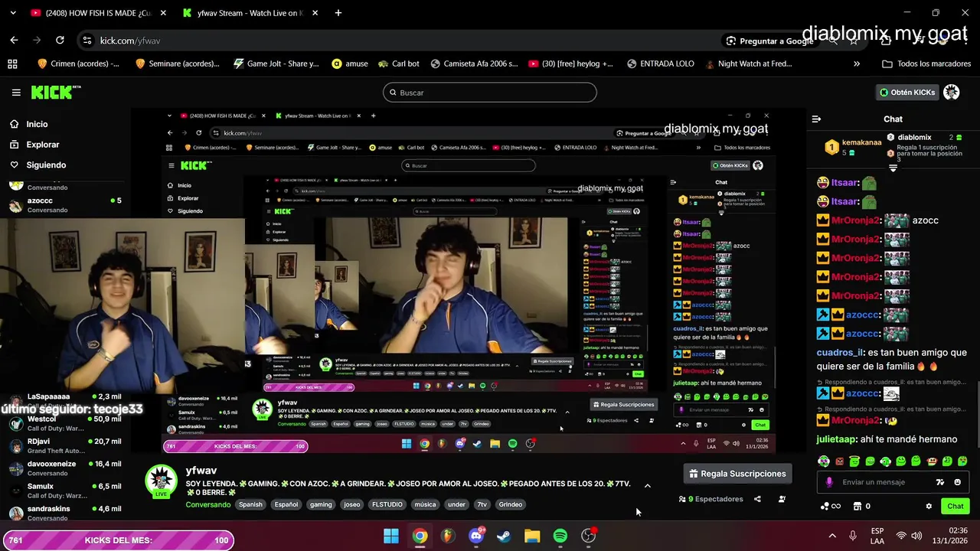Image resolution: width=980 pixels, height=551 pixels.
Task: Open OBS Studio from the taskbar
Action: tap(588, 536)
